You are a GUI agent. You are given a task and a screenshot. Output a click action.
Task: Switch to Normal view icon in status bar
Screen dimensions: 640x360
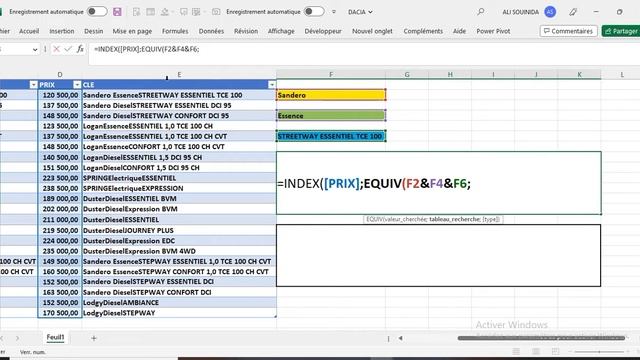(x=516, y=351)
